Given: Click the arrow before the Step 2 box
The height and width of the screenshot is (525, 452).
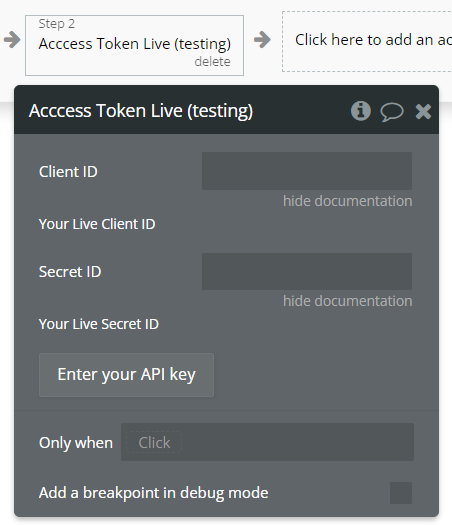Looking at the screenshot, I should coord(12,40).
